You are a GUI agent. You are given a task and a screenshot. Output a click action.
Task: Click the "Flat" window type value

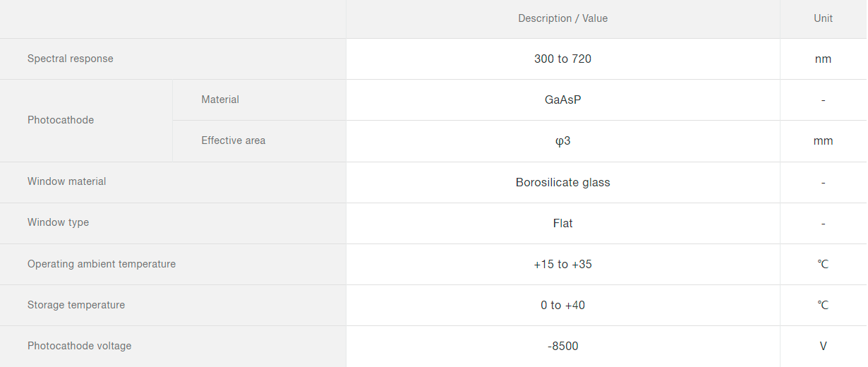562,223
